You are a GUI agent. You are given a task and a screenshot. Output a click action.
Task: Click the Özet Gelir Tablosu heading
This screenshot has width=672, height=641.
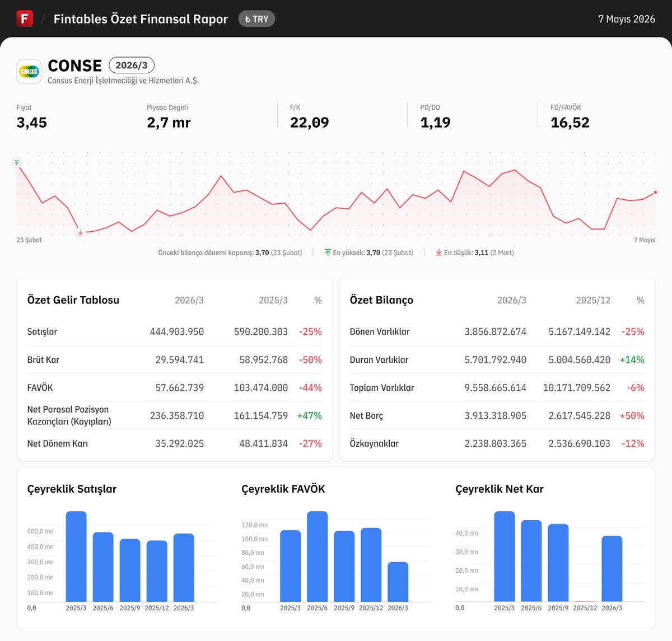pyautogui.click(x=73, y=300)
